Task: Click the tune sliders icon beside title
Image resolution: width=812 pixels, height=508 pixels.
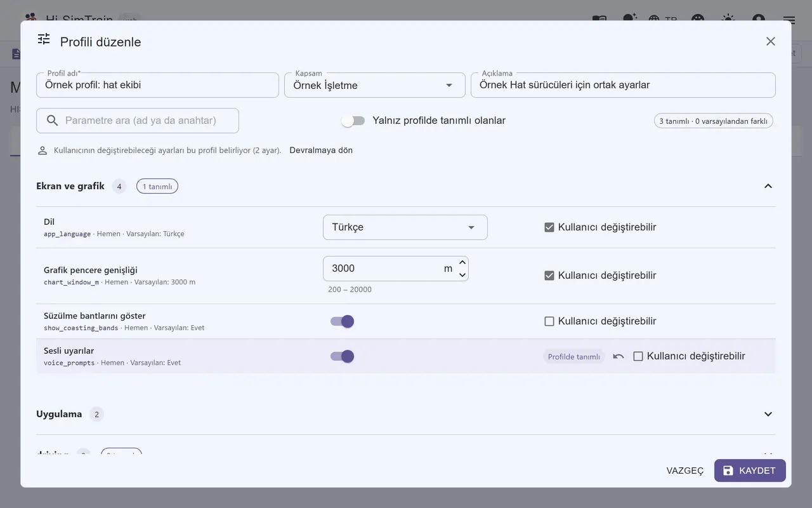Action: [44, 39]
